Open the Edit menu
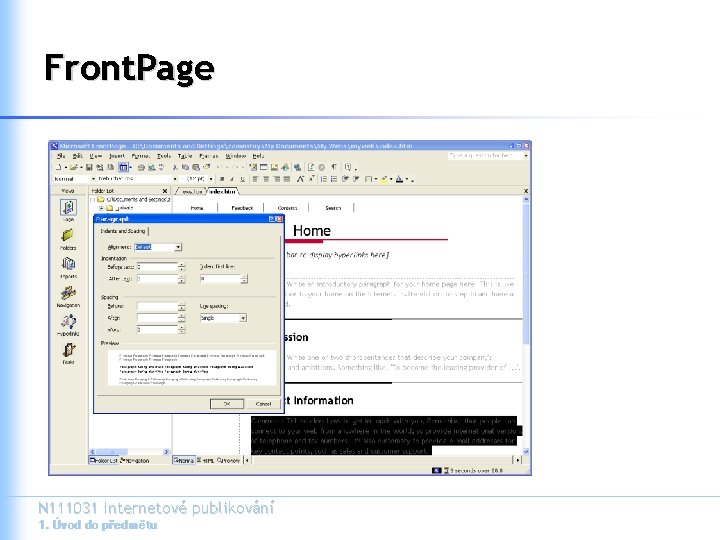 pyautogui.click(x=78, y=156)
